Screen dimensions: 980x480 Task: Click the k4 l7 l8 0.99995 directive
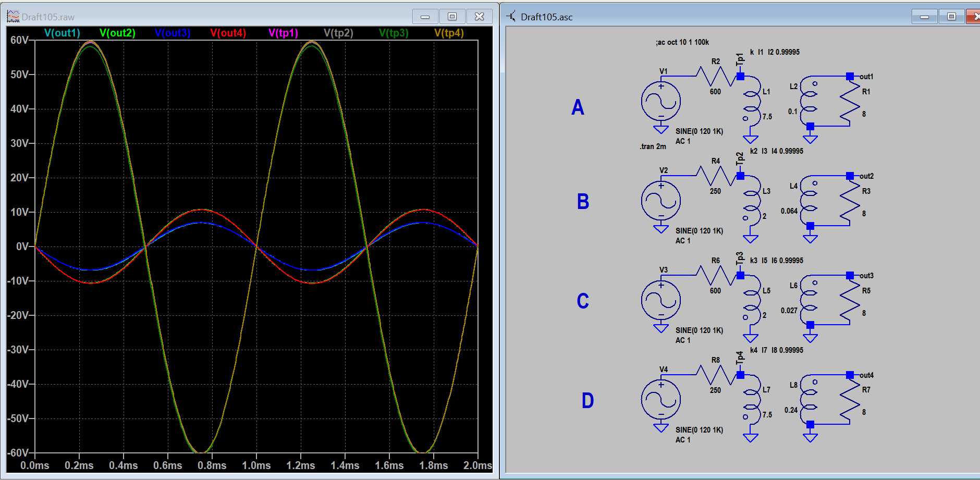coord(777,350)
